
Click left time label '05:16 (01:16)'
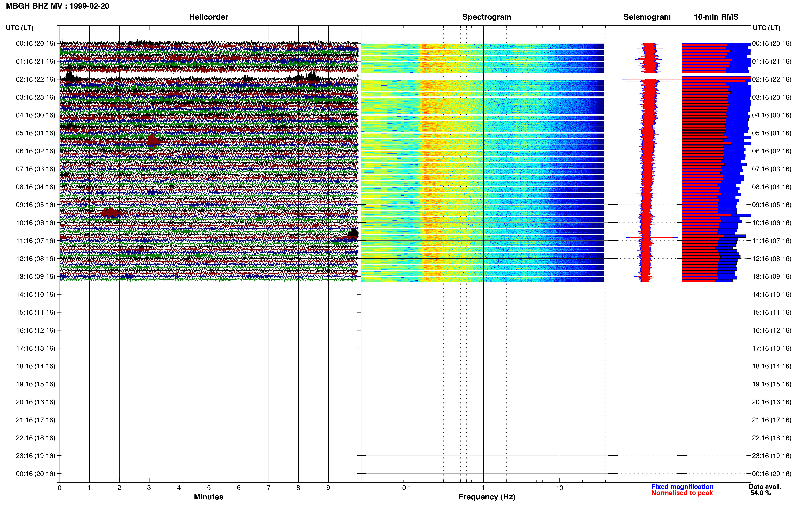click(35, 133)
